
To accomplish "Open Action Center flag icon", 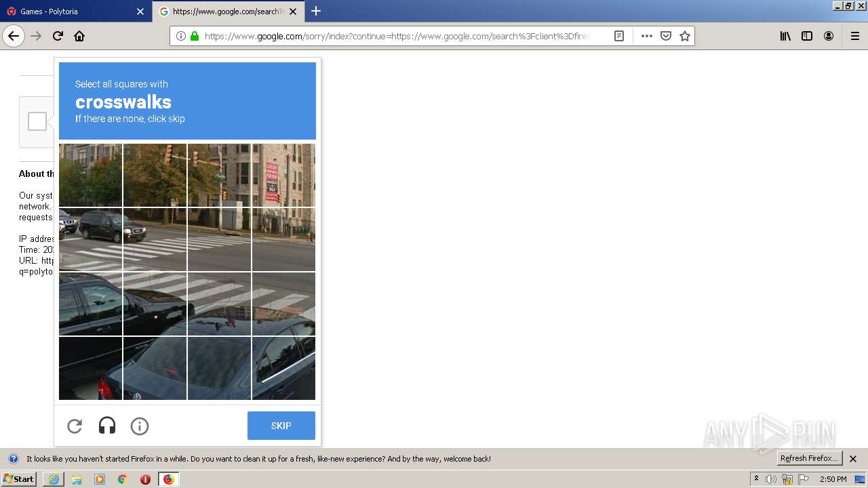I will tap(804, 479).
